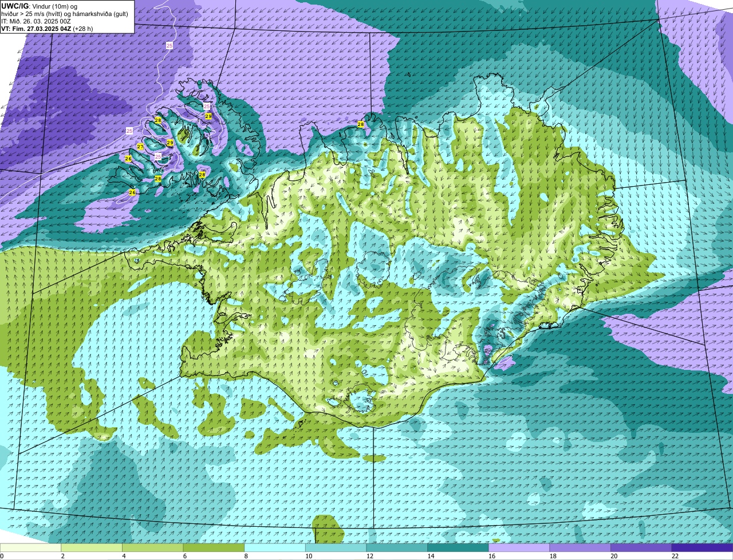The height and width of the screenshot is (560, 733).
Task: Click the legend scale label "10"
Action: 309,556
